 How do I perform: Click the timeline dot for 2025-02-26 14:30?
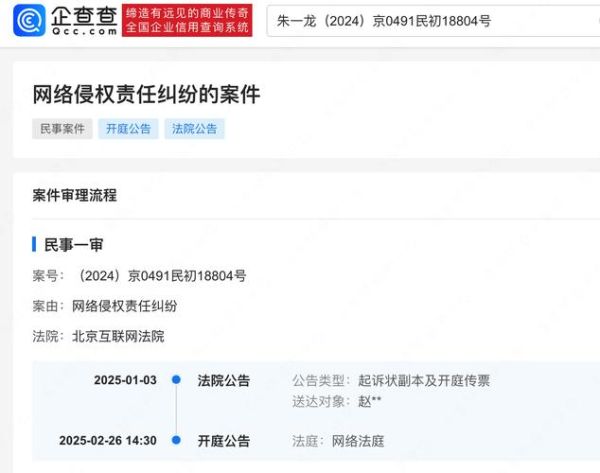click(x=176, y=440)
